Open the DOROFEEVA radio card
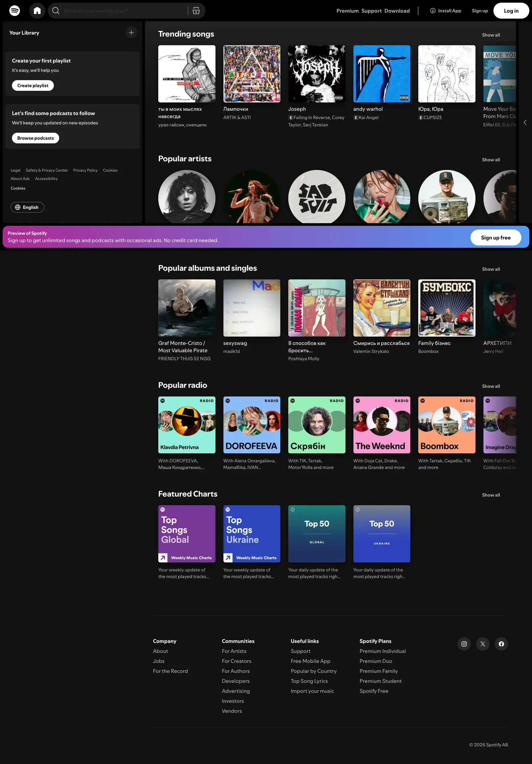Viewport: 532px width, 764px height. [252, 425]
